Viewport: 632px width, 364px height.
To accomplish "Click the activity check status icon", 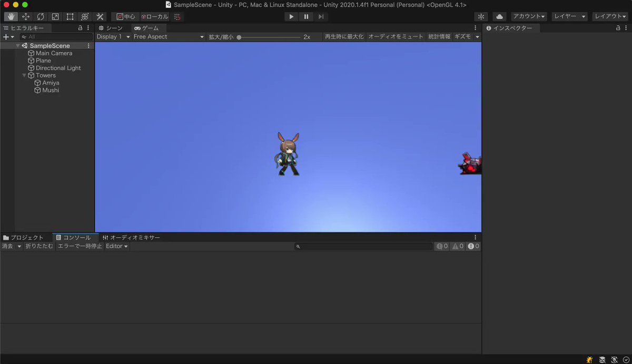I will 626,359.
